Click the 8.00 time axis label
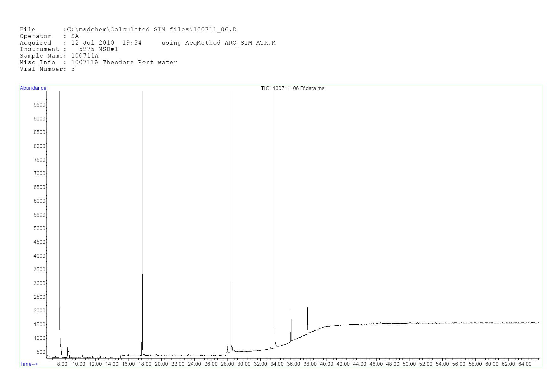This screenshot has height=392, width=555. pyautogui.click(x=62, y=364)
